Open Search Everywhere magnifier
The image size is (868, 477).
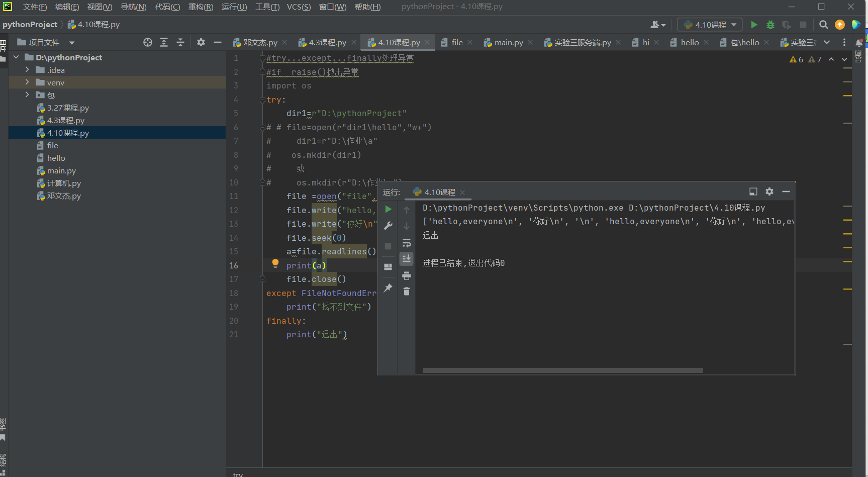pyautogui.click(x=823, y=25)
